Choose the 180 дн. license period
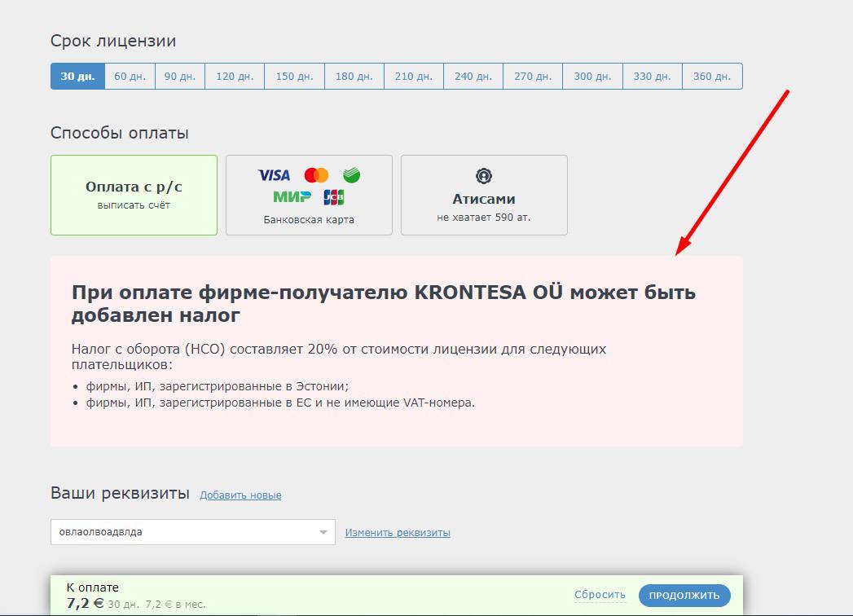The height and width of the screenshot is (616, 853). (x=354, y=77)
